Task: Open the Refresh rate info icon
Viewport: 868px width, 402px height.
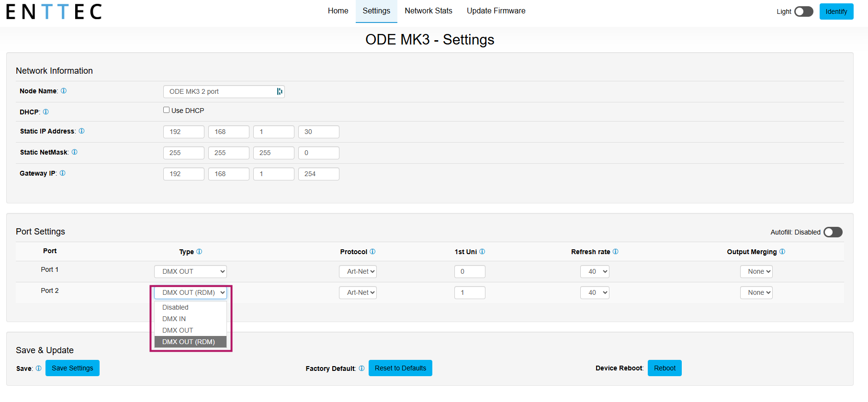Action: [616, 252]
